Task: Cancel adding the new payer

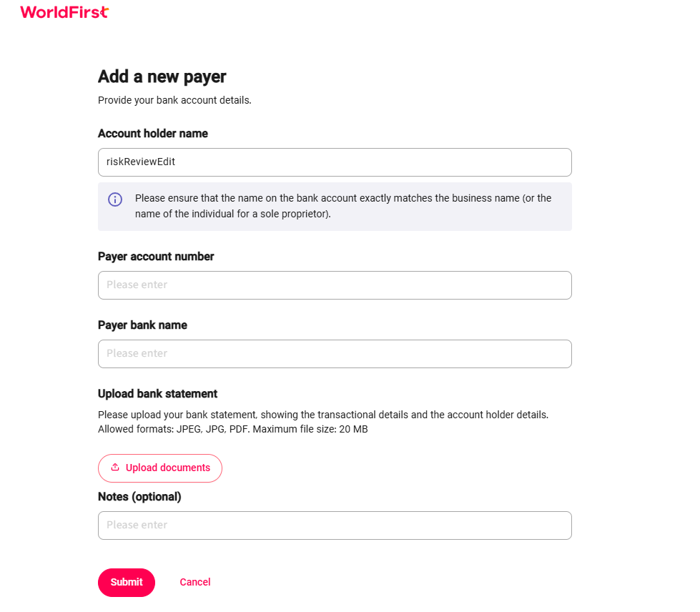Action: 195,582
